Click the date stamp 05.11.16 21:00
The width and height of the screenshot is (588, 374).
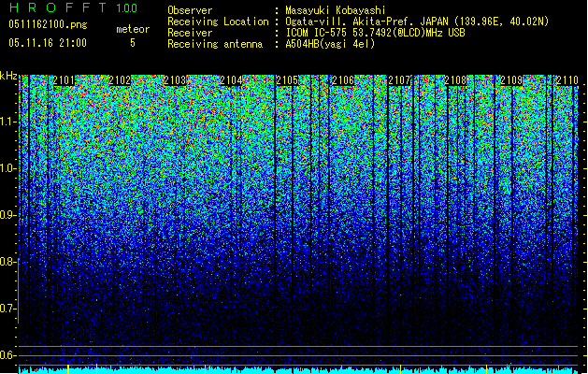pos(48,43)
